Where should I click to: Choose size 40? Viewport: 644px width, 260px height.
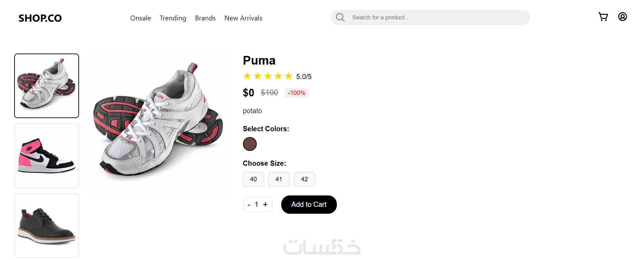[253, 179]
